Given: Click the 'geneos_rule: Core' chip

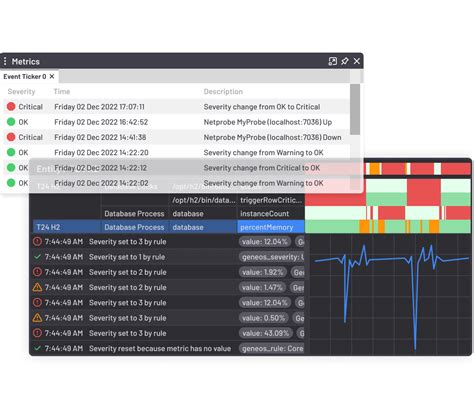Looking at the screenshot, I should coord(272,349).
